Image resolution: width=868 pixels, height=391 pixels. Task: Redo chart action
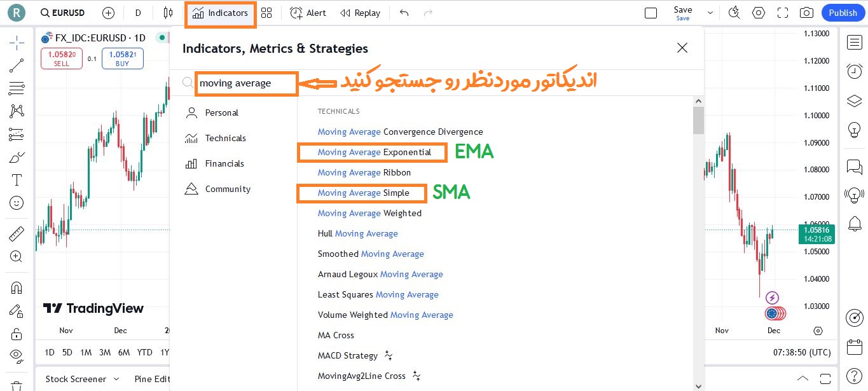coord(428,13)
